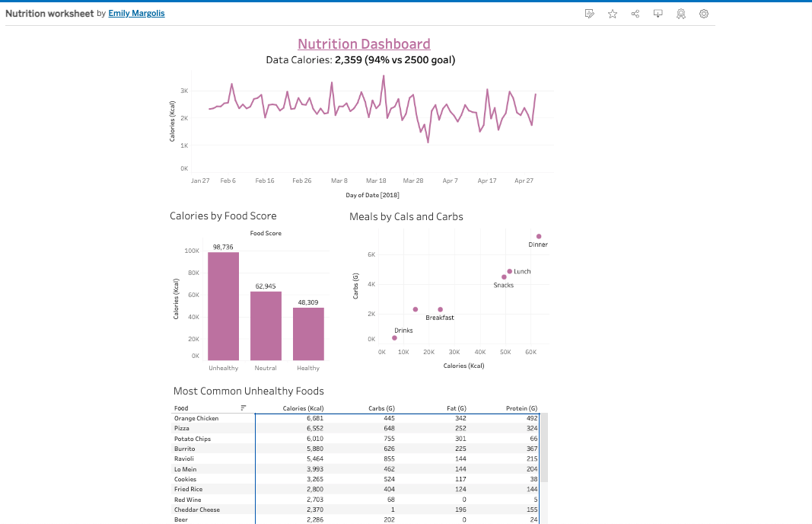Click the award ribbon icon
Image resolution: width=812 pixels, height=524 pixels.
pos(681,14)
